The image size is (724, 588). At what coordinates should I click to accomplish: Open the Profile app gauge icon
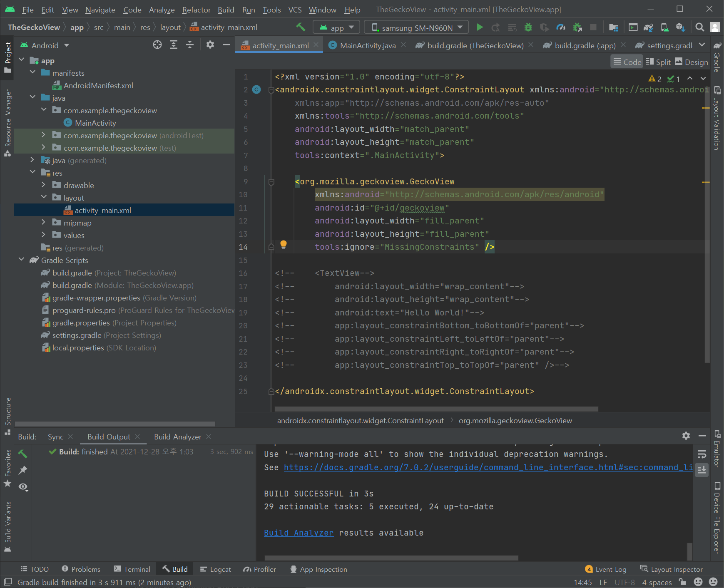click(561, 27)
